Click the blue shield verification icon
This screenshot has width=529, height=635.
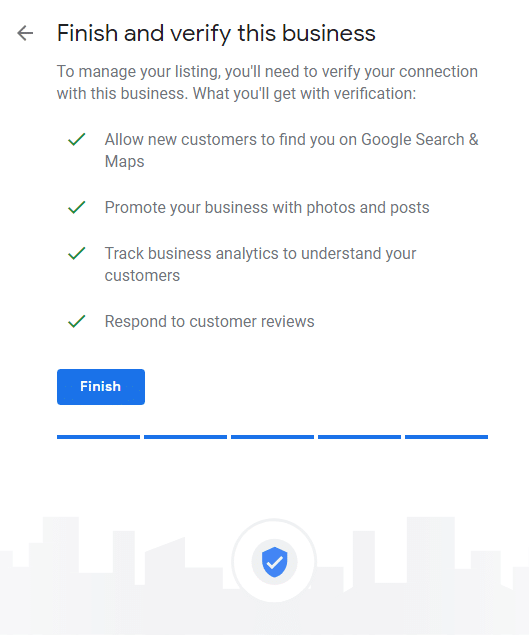[274, 562]
